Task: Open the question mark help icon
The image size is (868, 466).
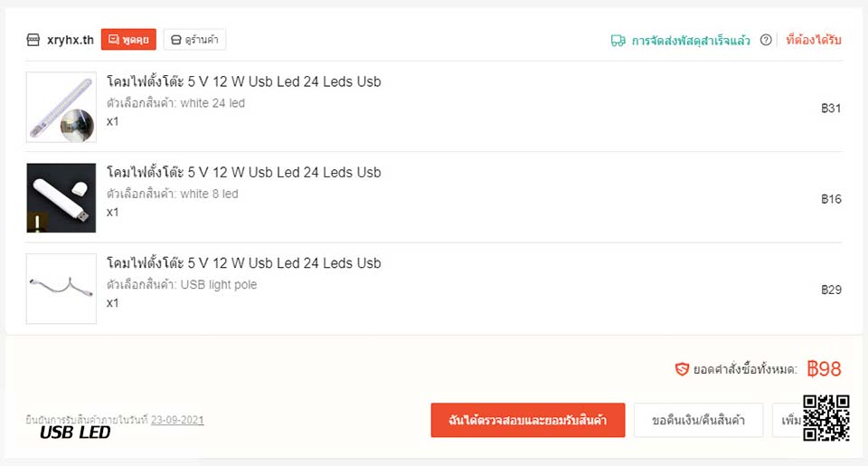Action: [x=766, y=40]
